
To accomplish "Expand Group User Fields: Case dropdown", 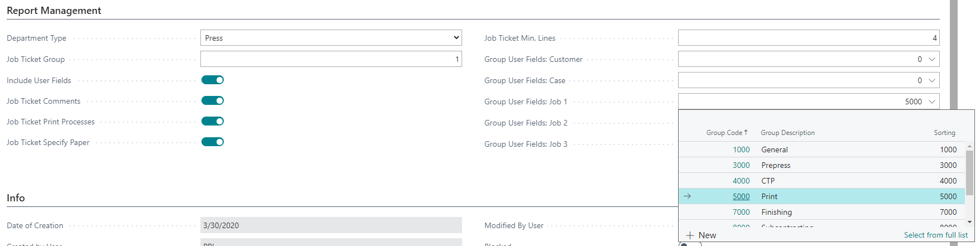I will tap(931, 80).
